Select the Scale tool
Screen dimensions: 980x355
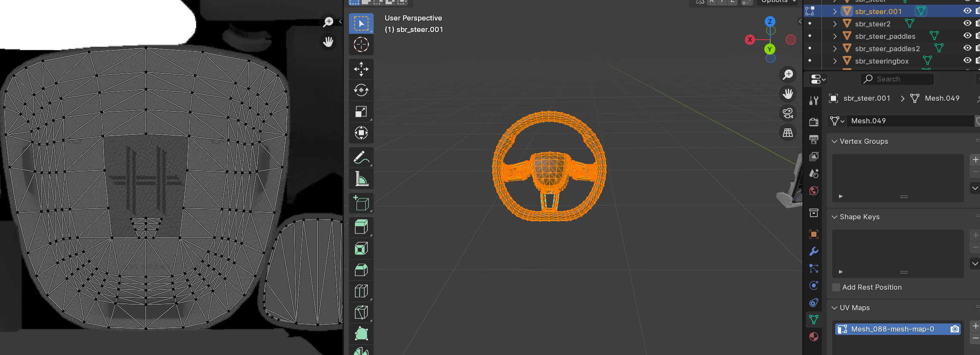(361, 111)
